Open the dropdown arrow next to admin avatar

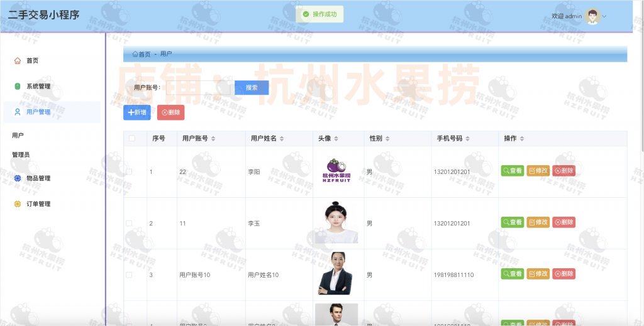click(x=604, y=16)
